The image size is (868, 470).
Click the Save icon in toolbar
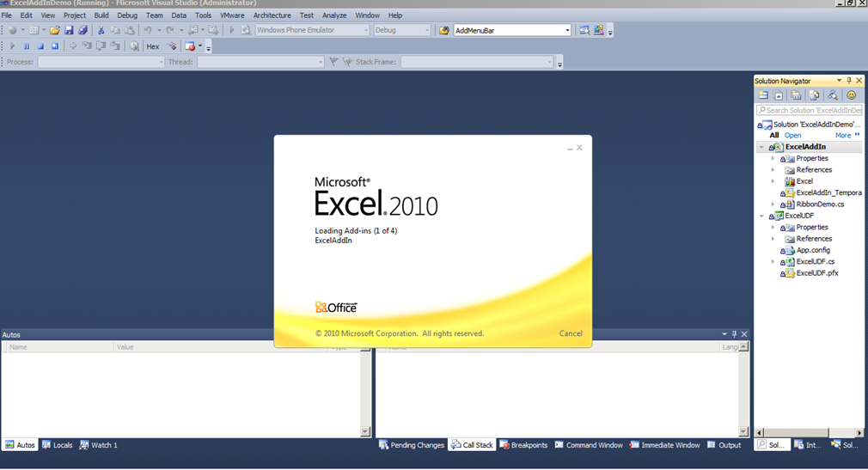(x=69, y=30)
